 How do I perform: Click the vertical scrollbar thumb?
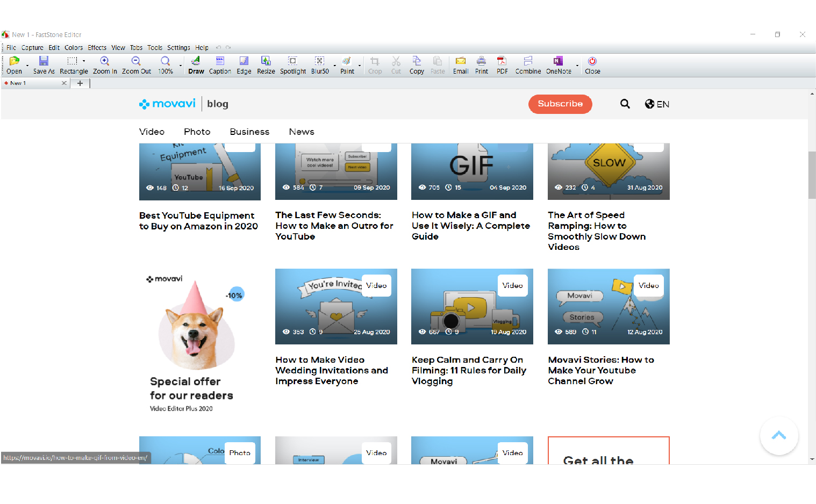(x=812, y=175)
